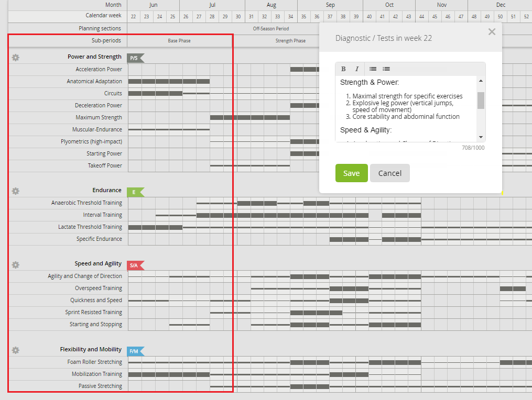Click the red S/A flag tag
This screenshot has height=400, width=532.
click(136, 265)
